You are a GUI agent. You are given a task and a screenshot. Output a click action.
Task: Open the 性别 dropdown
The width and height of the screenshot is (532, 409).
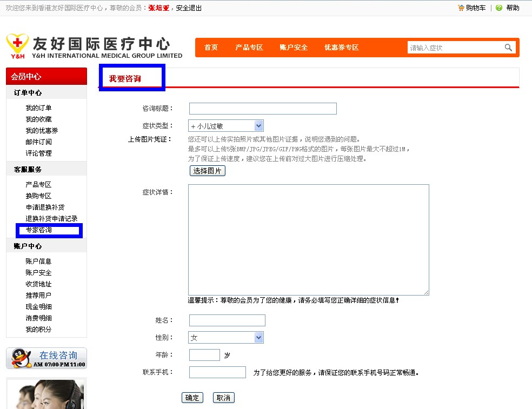(225, 338)
